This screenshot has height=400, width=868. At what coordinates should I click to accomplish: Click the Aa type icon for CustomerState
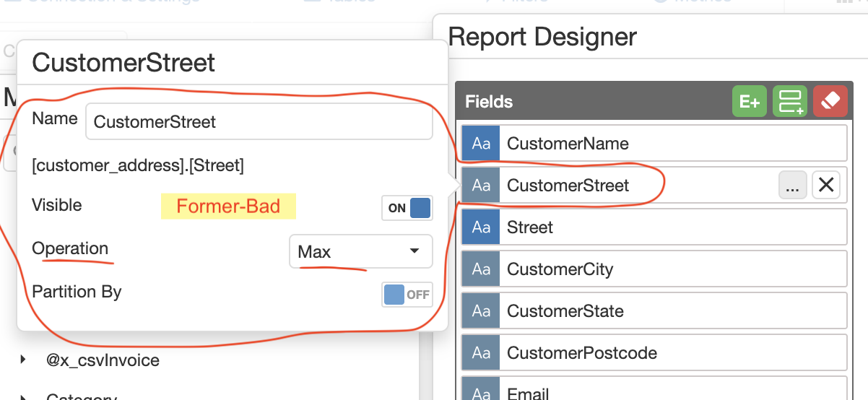[481, 311]
